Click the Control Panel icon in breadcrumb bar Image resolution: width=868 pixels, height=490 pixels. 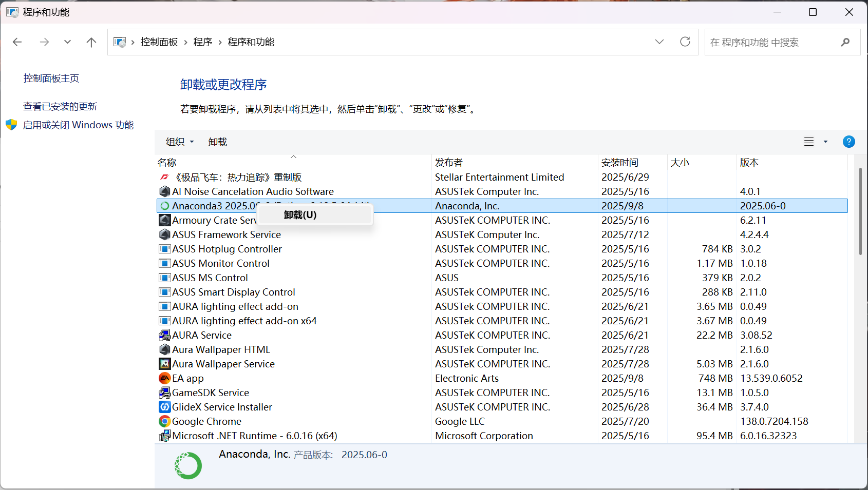pos(119,42)
